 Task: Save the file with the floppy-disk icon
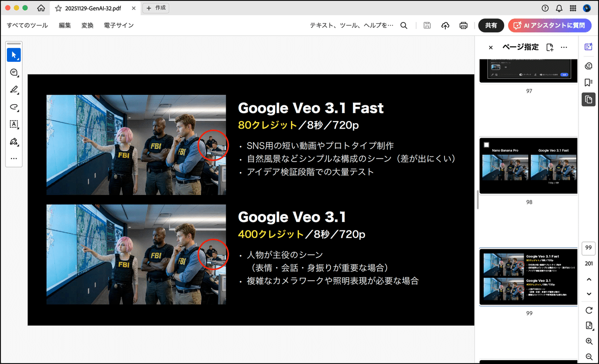point(427,25)
